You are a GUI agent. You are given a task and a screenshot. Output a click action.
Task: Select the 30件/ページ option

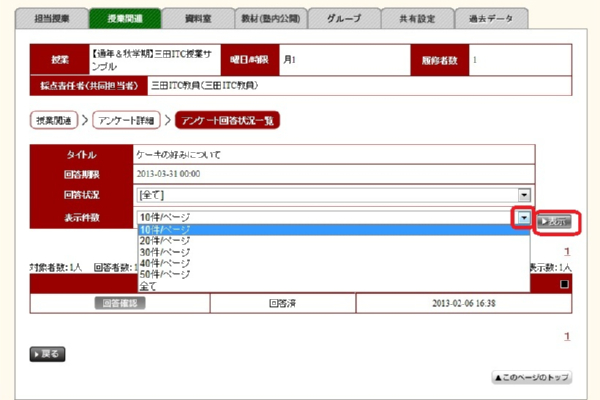[x=162, y=251]
